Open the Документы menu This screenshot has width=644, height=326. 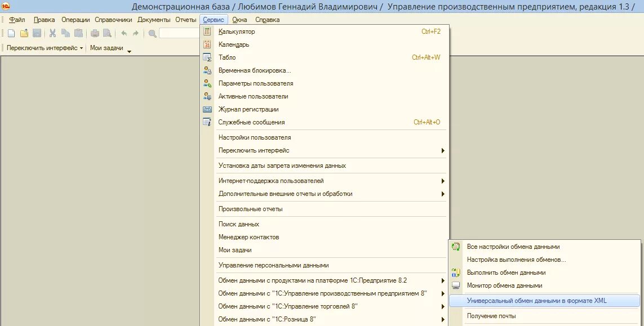pos(154,20)
